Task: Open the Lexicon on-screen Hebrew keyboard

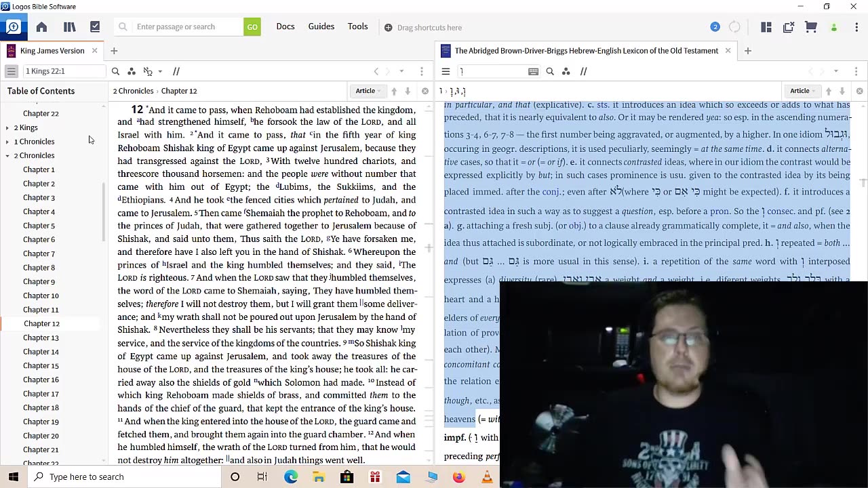Action: [533, 71]
